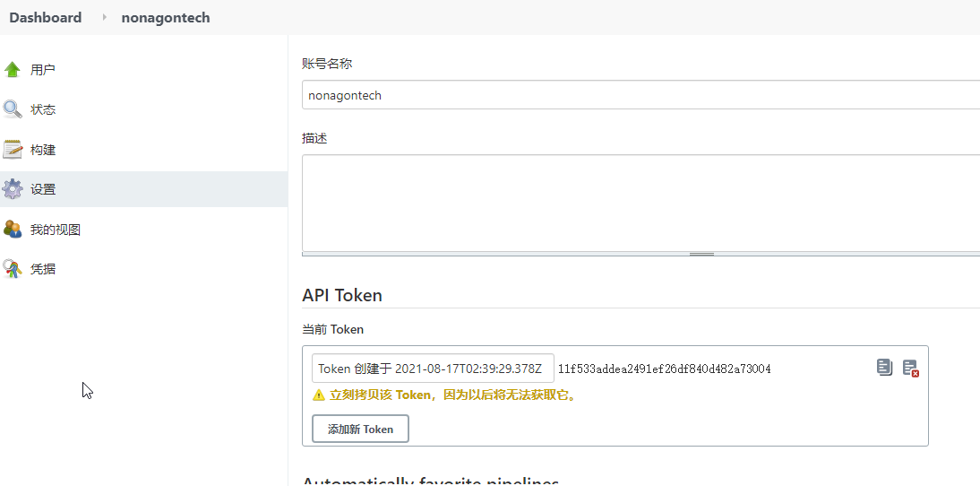The height and width of the screenshot is (486, 980).
Task: Open the 状态 sidebar text link
Action: click(x=43, y=109)
